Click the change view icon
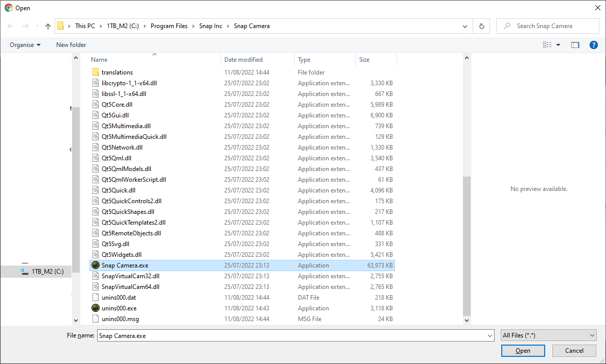 pos(547,45)
